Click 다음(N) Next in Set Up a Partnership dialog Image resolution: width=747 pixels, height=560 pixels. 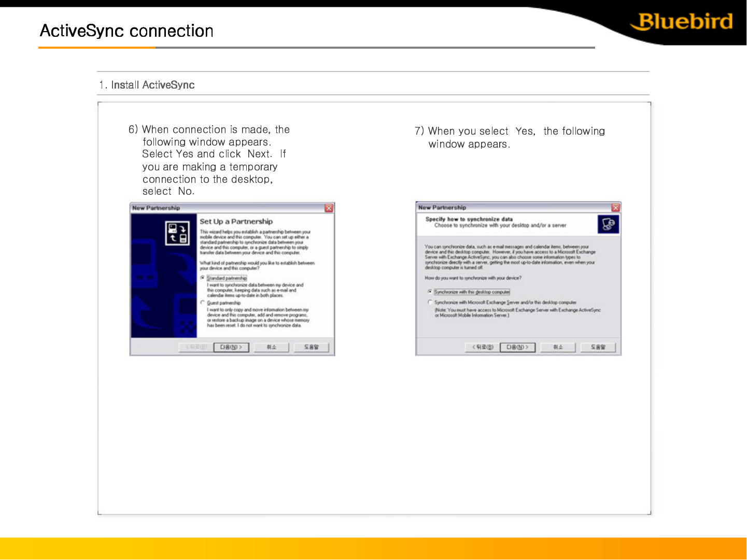(x=231, y=347)
